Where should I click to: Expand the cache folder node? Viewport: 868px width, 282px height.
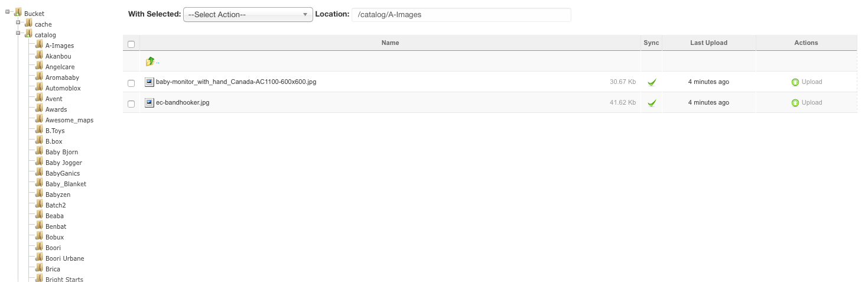(18, 22)
